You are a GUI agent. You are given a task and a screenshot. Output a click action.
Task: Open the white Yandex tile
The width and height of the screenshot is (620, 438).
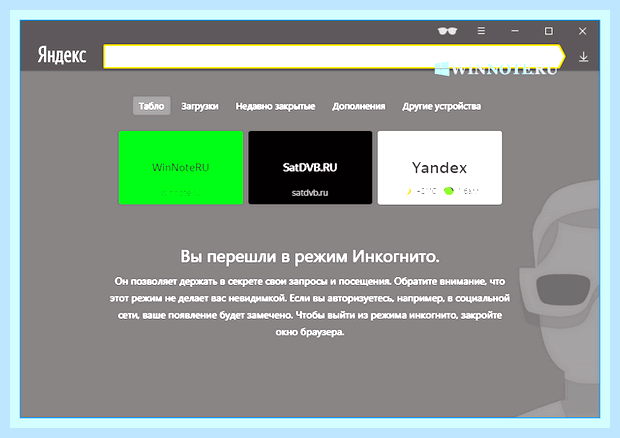tap(440, 168)
